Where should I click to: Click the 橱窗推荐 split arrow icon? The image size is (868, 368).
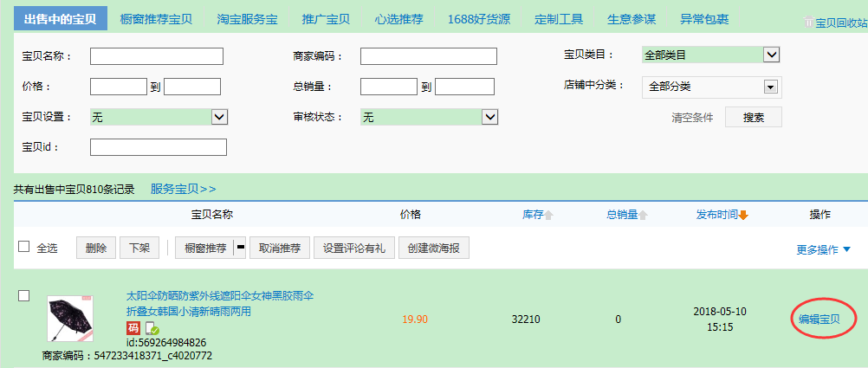pos(240,249)
